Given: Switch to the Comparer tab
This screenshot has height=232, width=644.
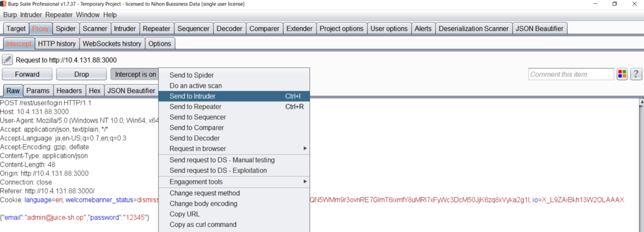Looking at the screenshot, I should [x=265, y=28].
